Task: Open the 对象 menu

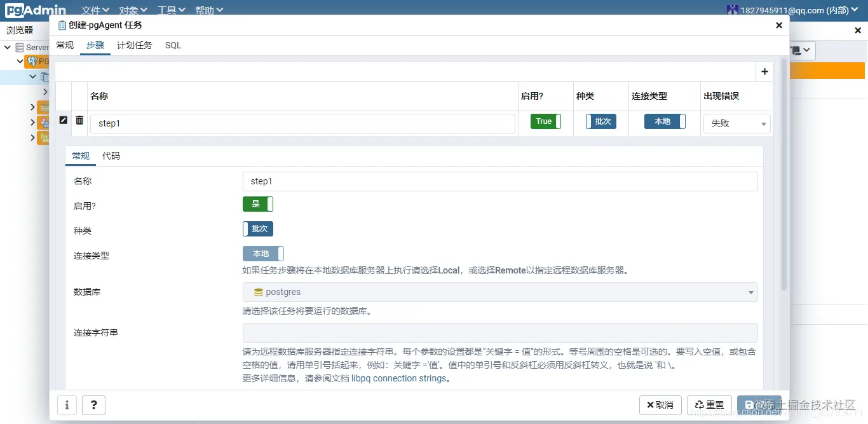Action: pos(133,10)
